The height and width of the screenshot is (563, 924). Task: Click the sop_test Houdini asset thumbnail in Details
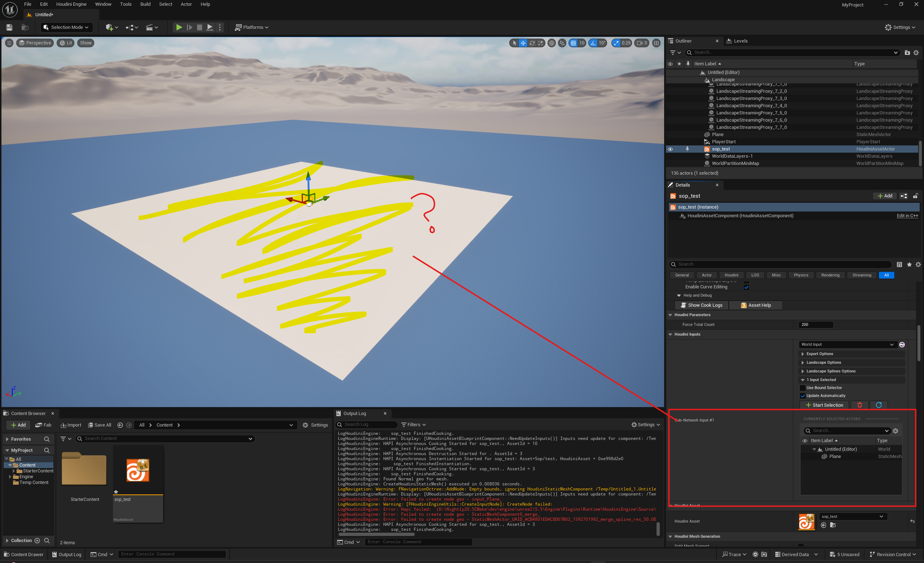pos(807,522)
